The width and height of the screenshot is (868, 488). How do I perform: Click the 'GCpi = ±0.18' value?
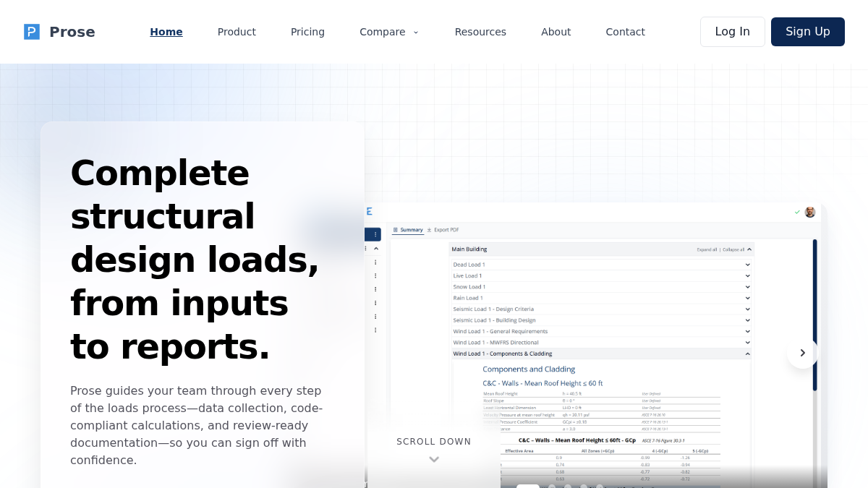[575, 421]
